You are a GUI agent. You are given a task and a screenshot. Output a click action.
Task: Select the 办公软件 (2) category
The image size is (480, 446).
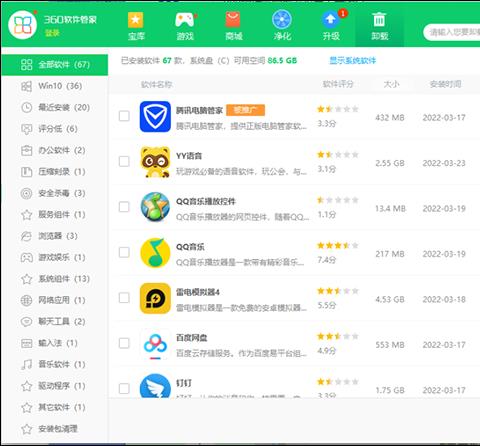[55, 150]
